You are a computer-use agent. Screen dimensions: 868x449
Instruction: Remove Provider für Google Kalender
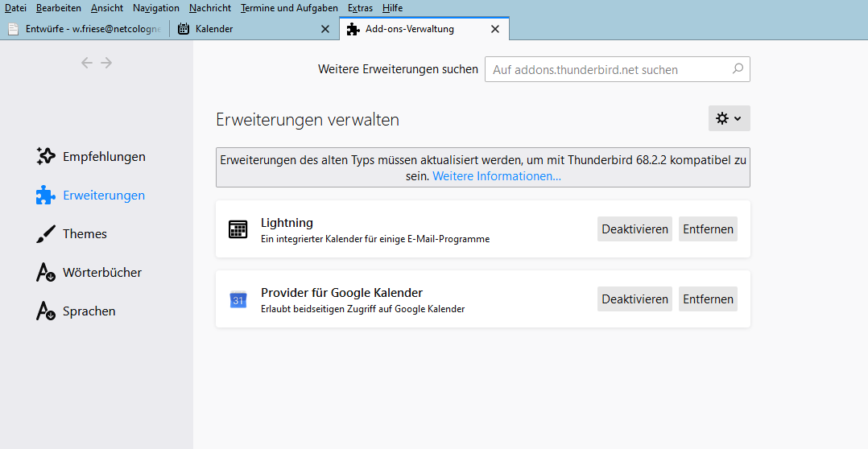tap(708, 299)
